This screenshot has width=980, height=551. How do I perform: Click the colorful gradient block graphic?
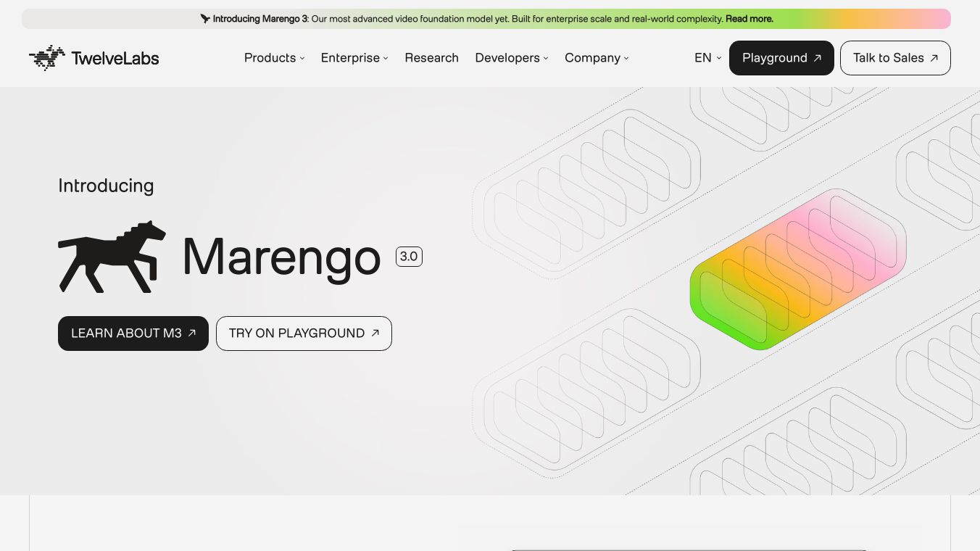(x=798, y=270)
